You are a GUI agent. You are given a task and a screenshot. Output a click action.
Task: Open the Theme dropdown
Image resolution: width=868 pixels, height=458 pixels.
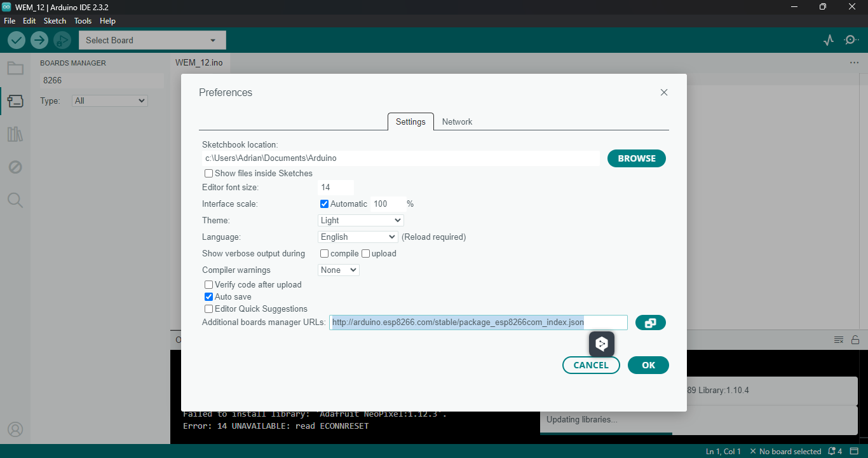[x=361, y=220]
